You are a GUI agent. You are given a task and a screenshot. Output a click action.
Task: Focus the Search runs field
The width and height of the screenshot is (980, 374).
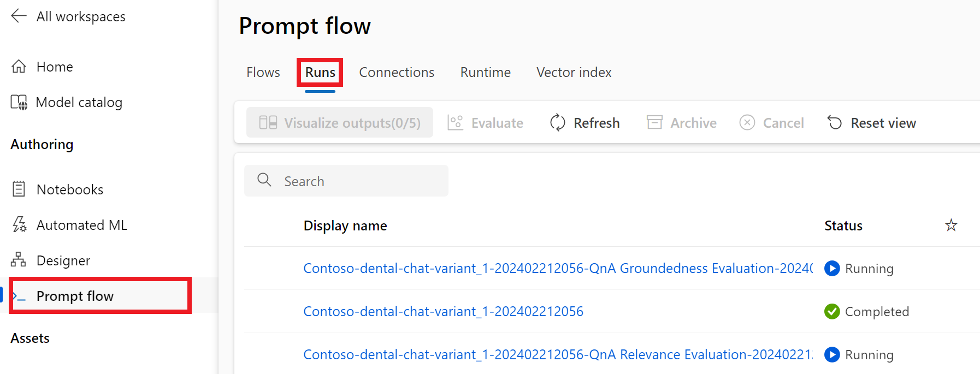point(346,181)
